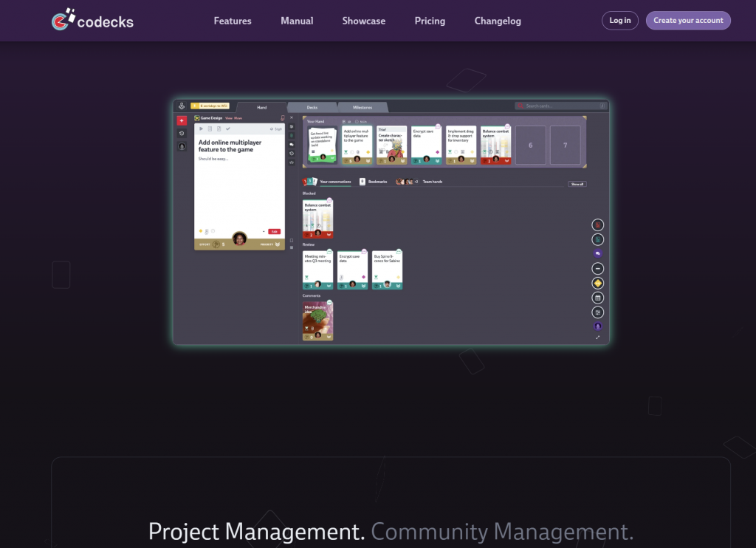Select 'Create character sketch' hand card

click(391, 145)
